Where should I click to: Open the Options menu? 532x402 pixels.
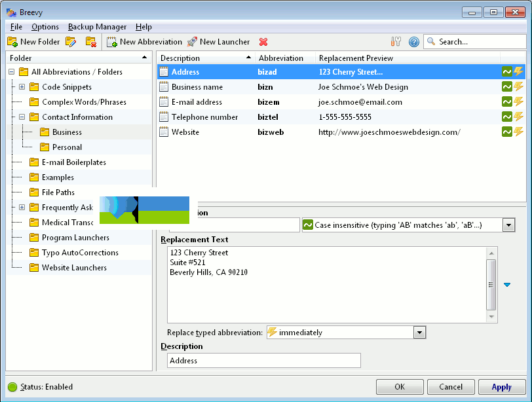tap(45, 27)
